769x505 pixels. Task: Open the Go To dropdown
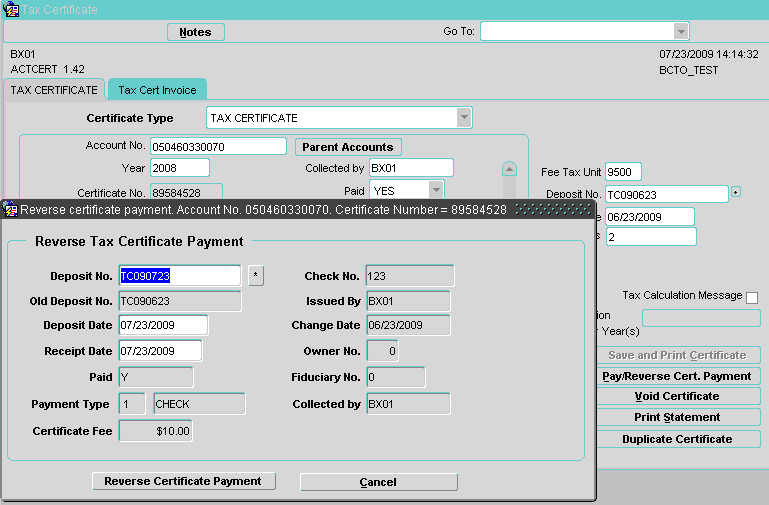tap(681, 32)
